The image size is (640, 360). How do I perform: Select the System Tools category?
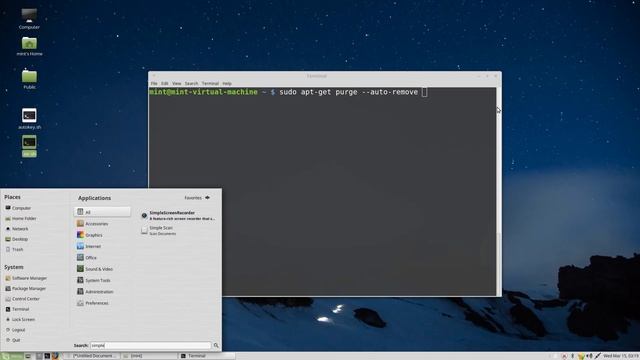coord(93,280)
